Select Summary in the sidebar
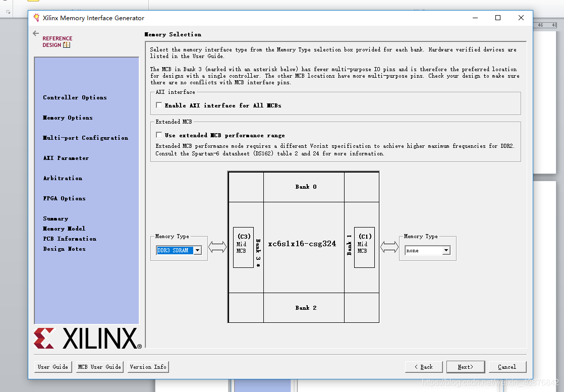Screen dimensions: 564x392 (55, 218)
